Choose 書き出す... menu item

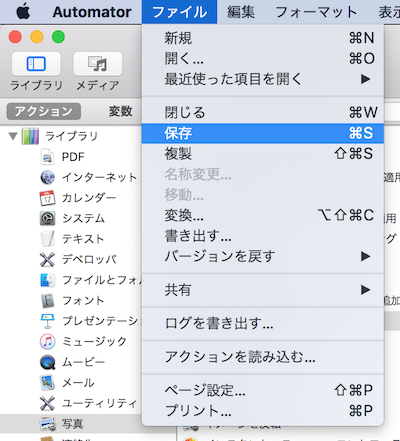[x=263, y=236]
